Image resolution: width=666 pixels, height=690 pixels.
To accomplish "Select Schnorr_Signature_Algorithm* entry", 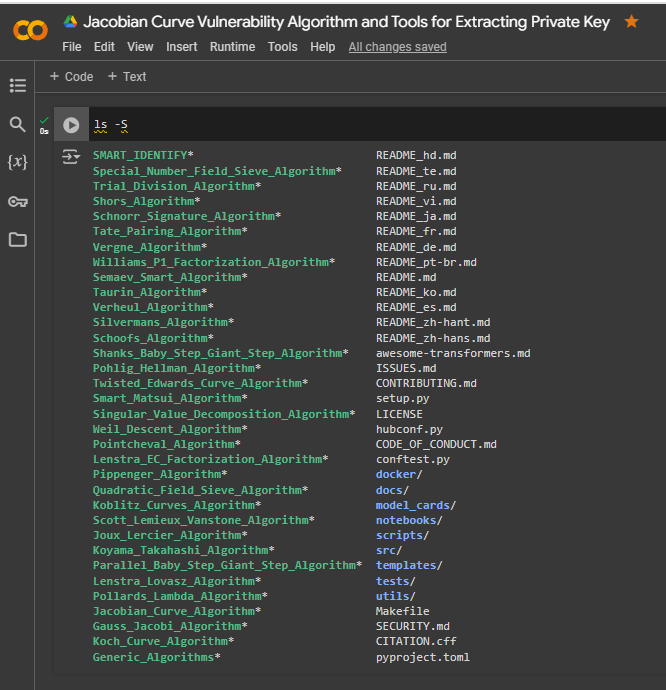I will pos(187,216).
